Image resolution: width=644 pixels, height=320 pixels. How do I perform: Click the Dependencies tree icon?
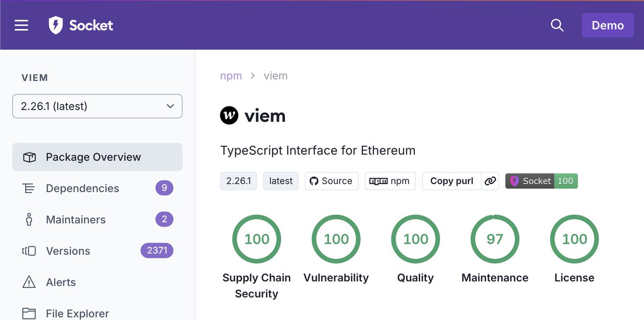[29, 188]
